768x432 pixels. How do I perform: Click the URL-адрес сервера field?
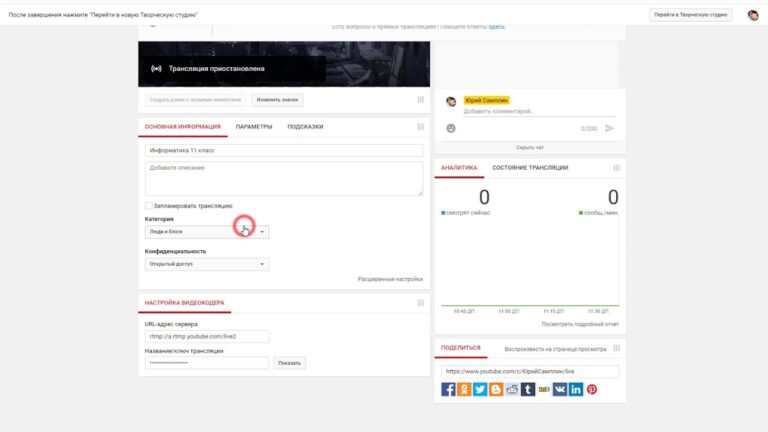coord(207,336)
